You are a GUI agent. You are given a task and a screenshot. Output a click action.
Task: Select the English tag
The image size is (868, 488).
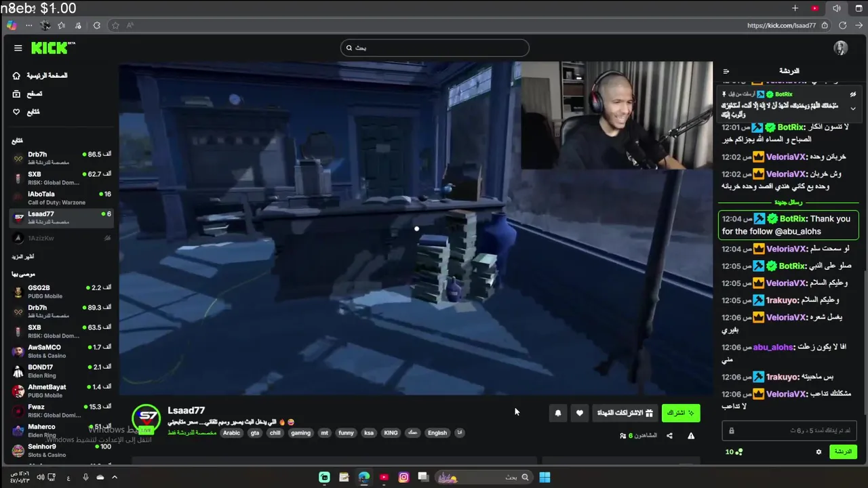tap(437, 433)
